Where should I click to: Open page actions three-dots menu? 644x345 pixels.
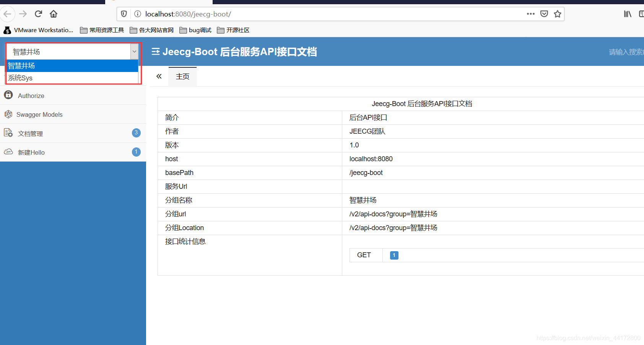[x=531, y=14]
